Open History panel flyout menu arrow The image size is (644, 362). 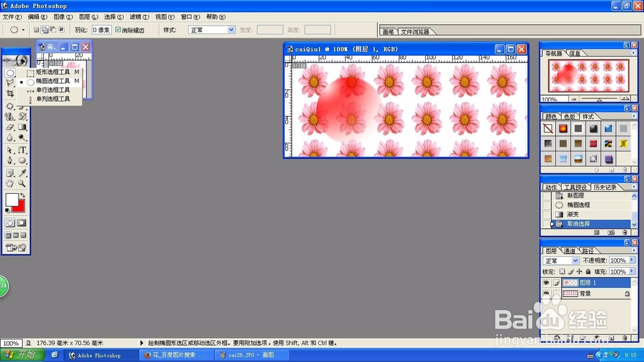click(x=633, y=187)
